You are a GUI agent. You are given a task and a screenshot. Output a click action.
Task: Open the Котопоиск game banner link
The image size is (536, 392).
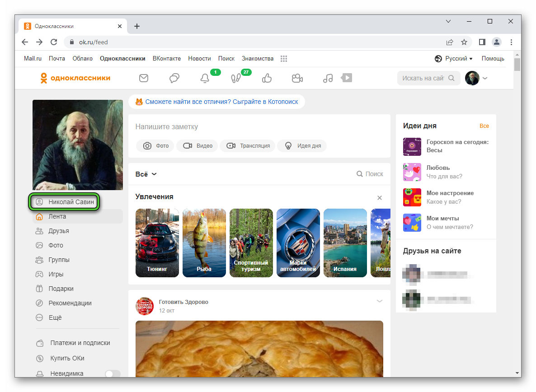pyautogui.click(x=217, y=102)
